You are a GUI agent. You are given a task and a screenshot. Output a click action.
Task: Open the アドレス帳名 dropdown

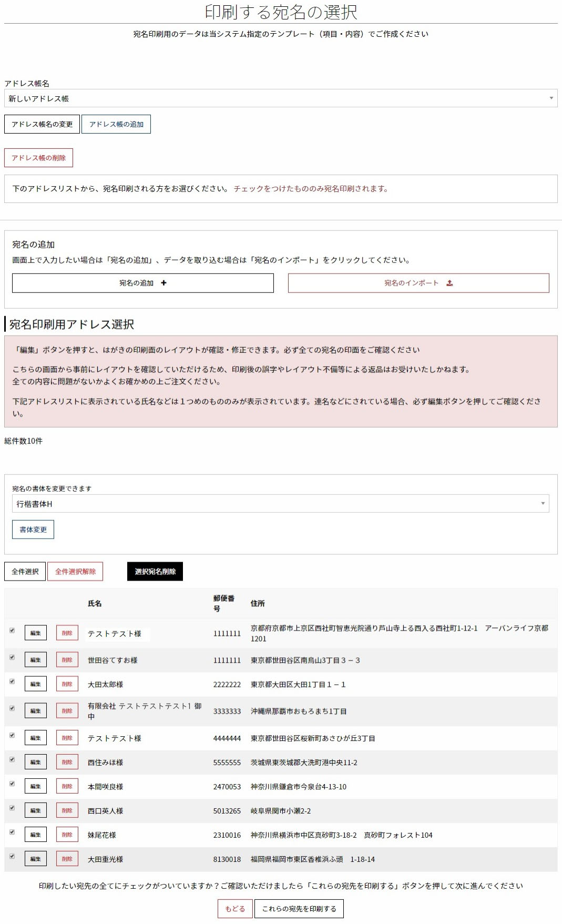[281, 98]
